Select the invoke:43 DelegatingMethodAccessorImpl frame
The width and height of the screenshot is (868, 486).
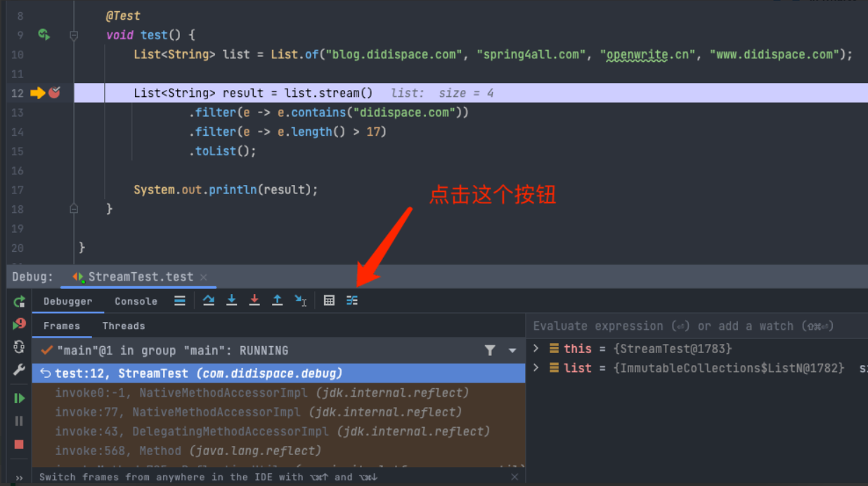279,431
